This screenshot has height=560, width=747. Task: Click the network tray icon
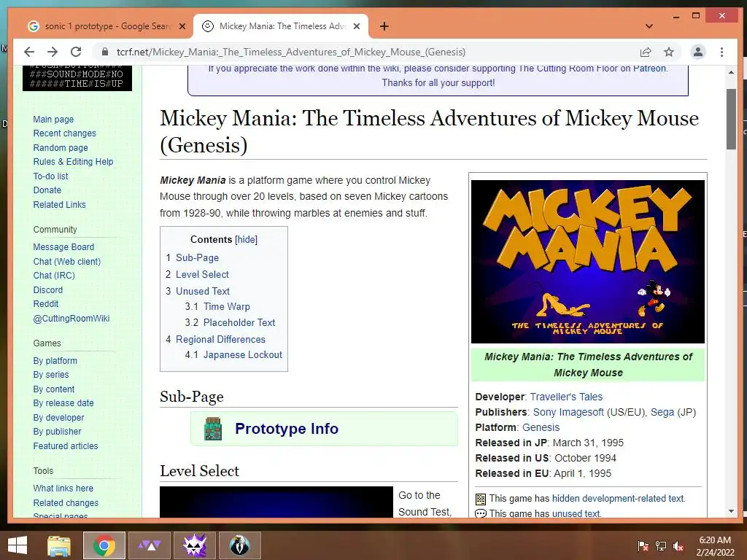point(661,546)
